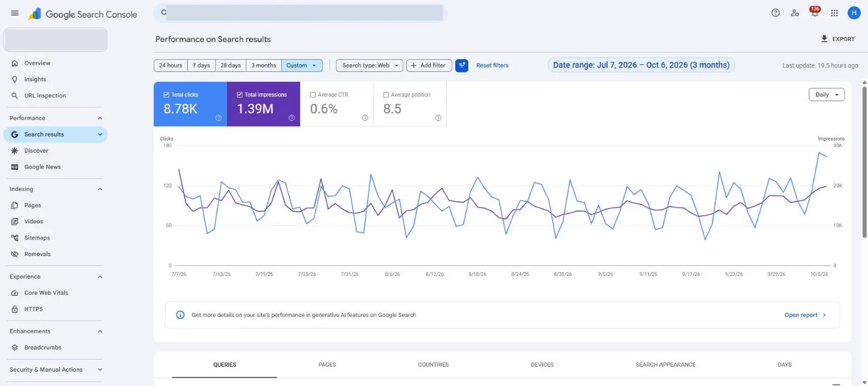Open the users and permissions icon
This screenshot has height=386, width=868.
point(795,13)
